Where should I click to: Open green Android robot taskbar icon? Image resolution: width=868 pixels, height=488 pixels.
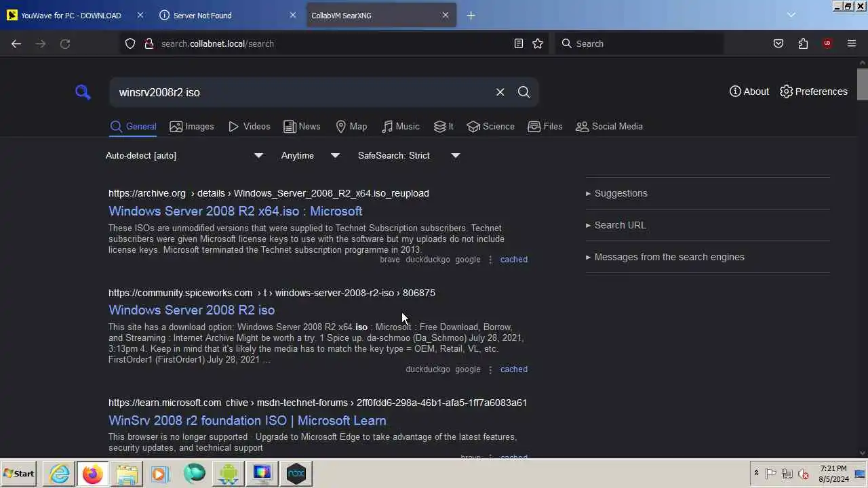pyautogui.click(x=229, y=473)
